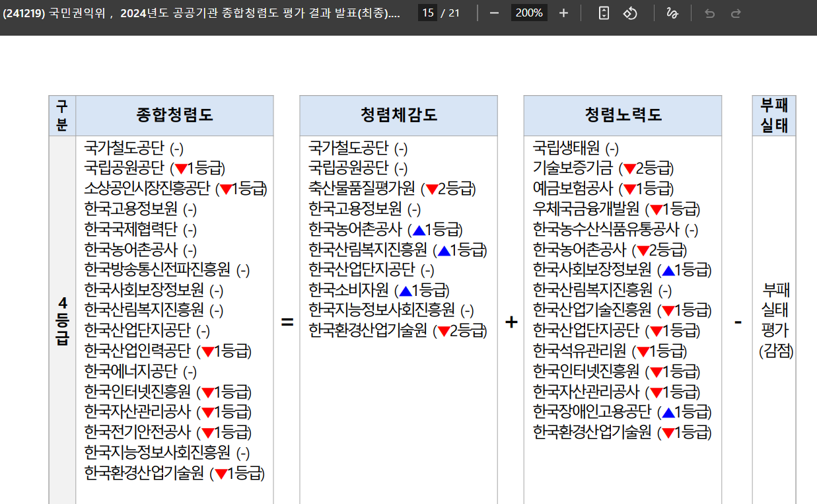This screenshot has width=817, height=504.
Task: Click the PDF file title in toolbar
Action: point(201,13)
